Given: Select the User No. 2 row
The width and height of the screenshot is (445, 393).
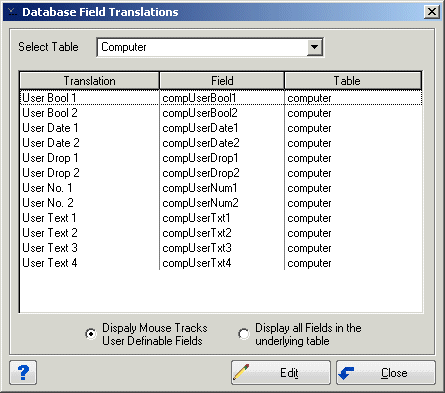Looking at the screenshot, I should tap(221, 203).
